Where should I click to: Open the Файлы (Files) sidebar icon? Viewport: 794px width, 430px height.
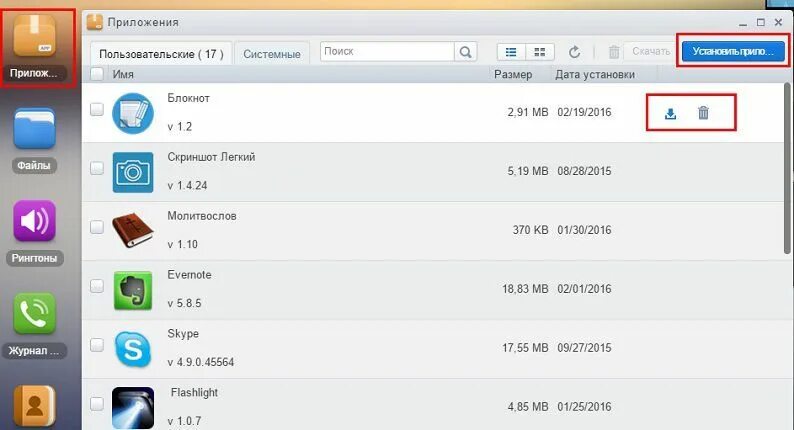34,129
